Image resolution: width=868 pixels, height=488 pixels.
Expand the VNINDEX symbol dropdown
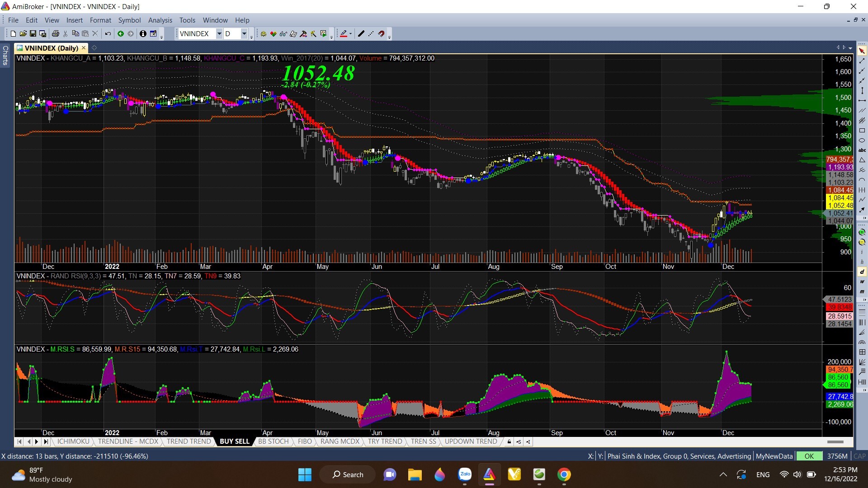pos(219,33)
